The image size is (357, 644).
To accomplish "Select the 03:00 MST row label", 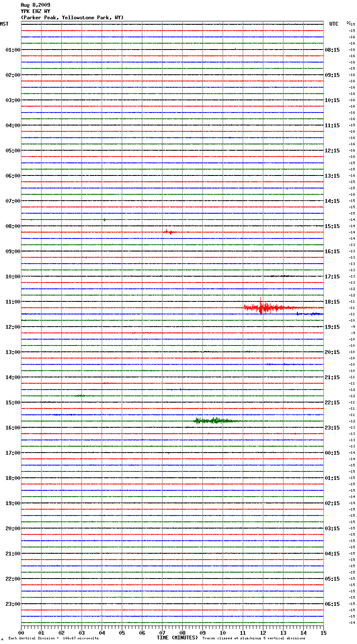I will click(x=13, y=100).
